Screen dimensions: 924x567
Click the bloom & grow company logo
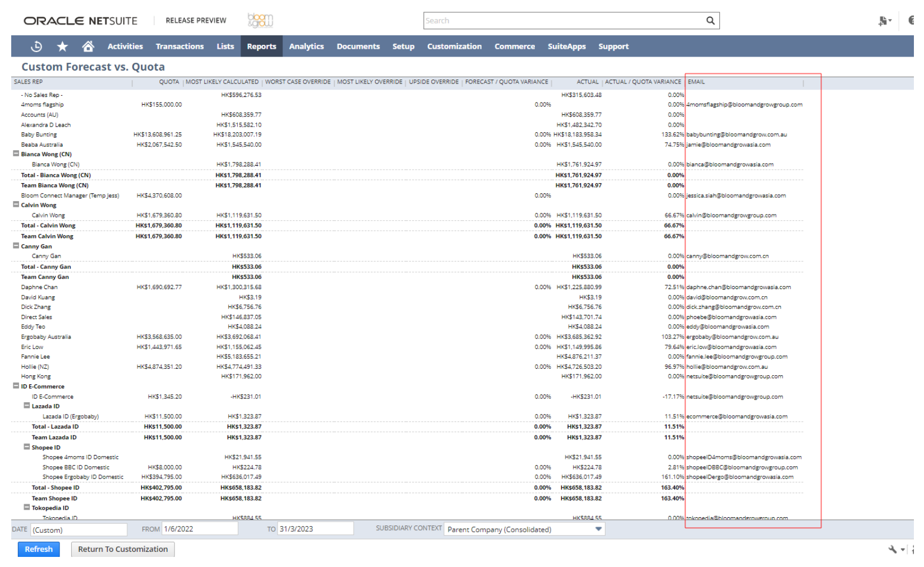(260, 21)
